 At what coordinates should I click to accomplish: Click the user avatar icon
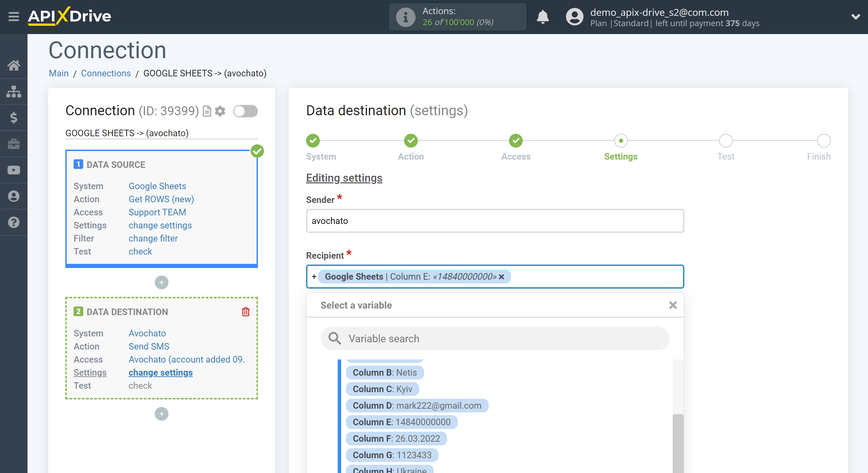tap(575, 17)
